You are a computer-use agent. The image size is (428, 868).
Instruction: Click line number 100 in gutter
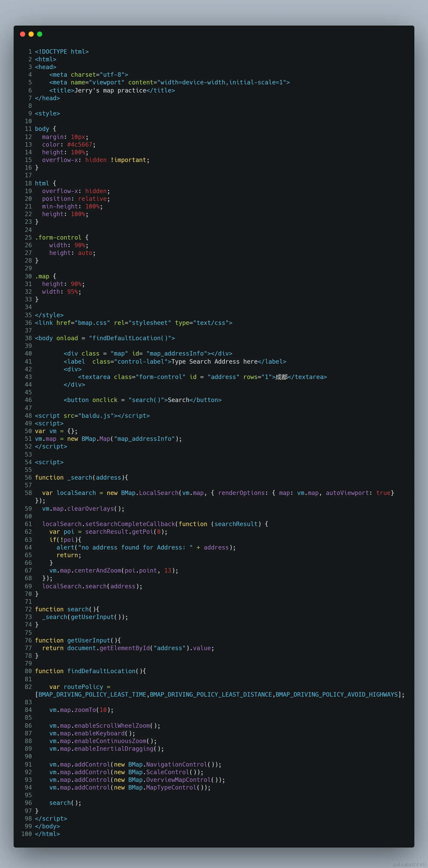(x=27, y=834)
